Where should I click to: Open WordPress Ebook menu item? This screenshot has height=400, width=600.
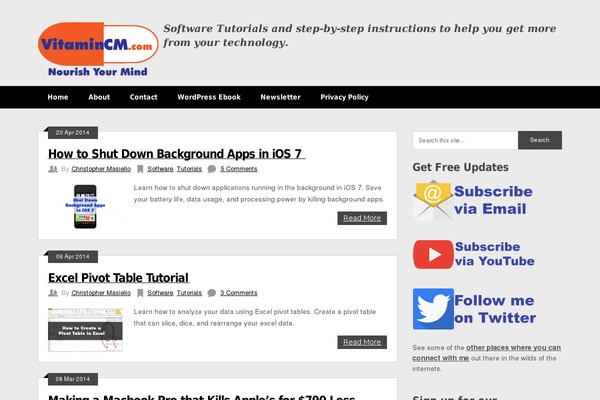coord(209,97)
